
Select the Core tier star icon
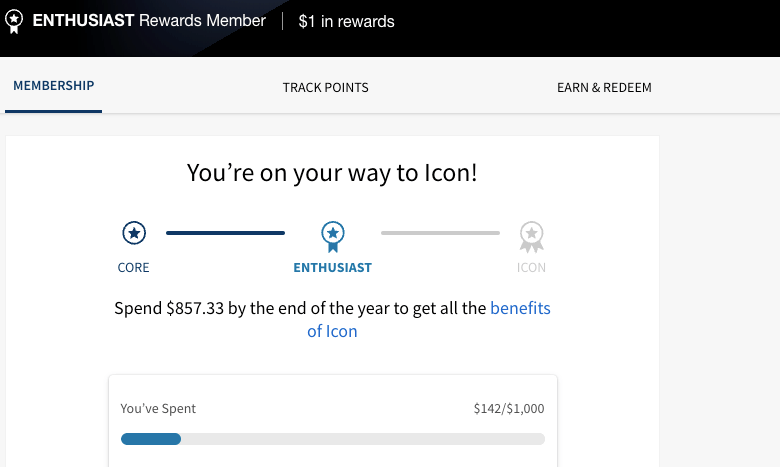pyautogui.click(x=134, y=233)
